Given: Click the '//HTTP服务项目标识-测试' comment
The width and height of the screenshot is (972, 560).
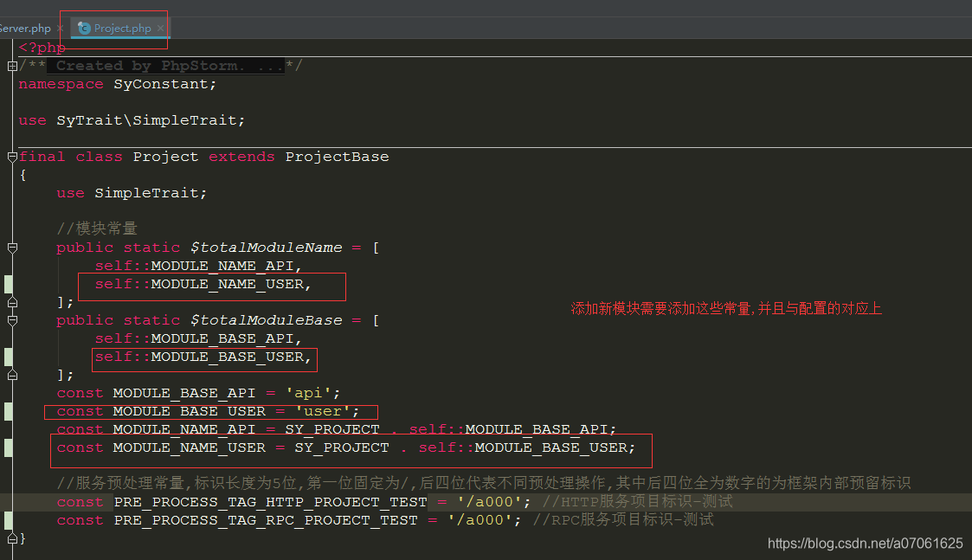Looking at the screenshot, I should click(637, 502).
